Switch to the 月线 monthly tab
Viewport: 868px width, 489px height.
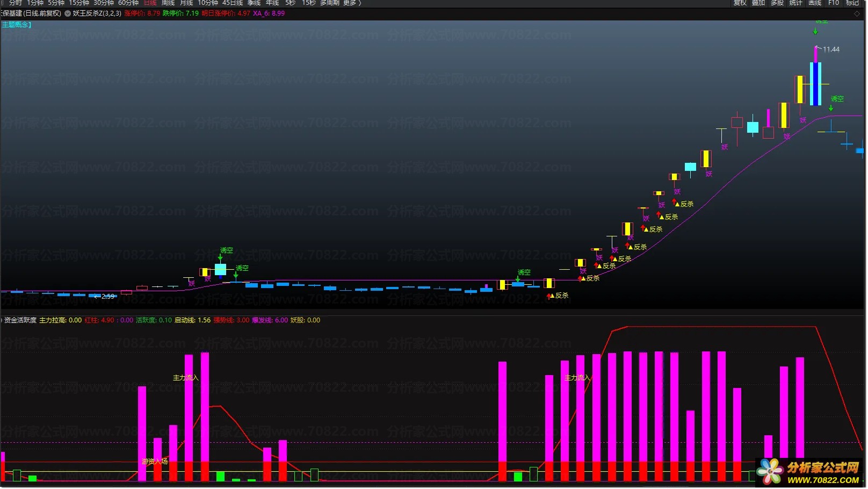pos(186,3)
